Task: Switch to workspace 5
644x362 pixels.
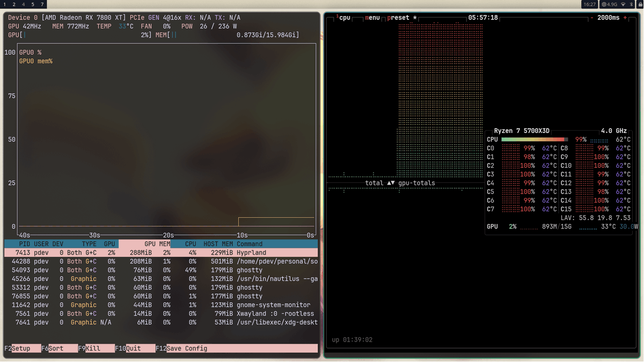Action: [x=32, y=4]
